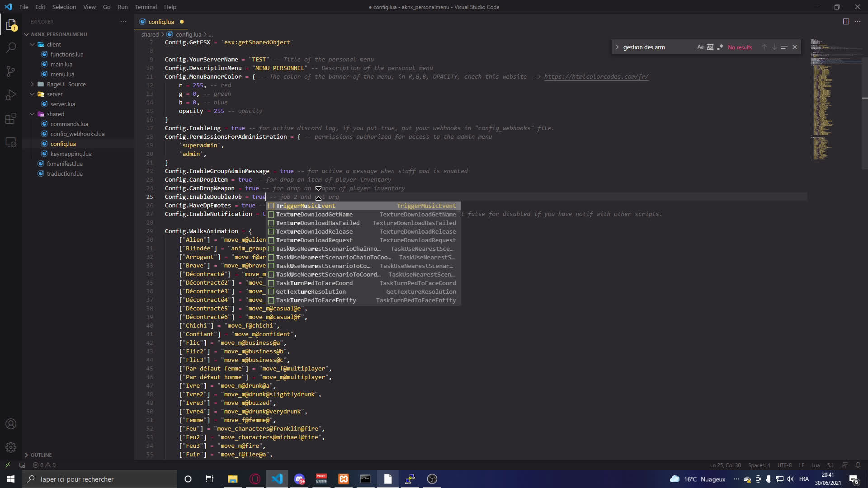Open the Extensions view
This screenshot has height=488, width=868.
(11, 118)
